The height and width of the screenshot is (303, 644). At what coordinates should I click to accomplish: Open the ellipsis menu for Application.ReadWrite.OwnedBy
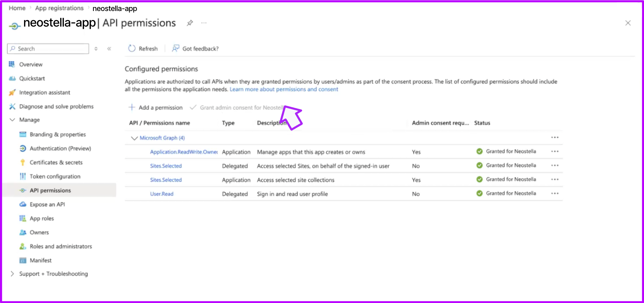[555, 151]
